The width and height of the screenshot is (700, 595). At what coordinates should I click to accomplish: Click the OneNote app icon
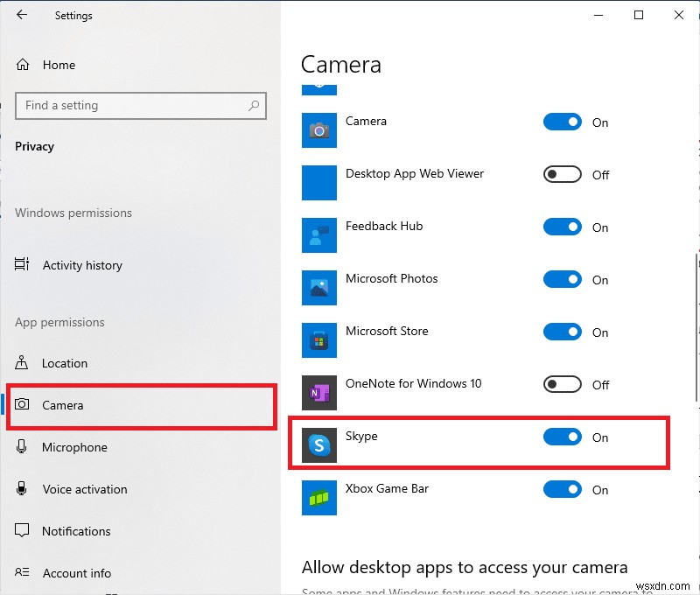coord(319,393)
